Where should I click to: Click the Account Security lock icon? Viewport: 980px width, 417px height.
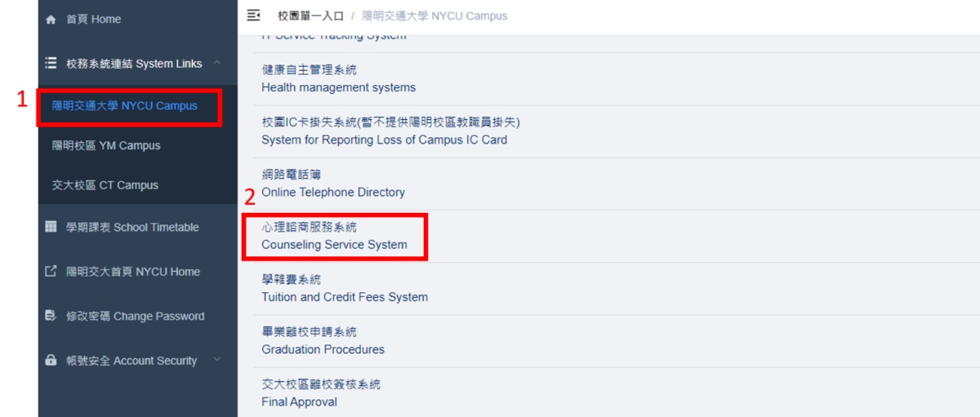pyautogui.click(x=51, y=361)
